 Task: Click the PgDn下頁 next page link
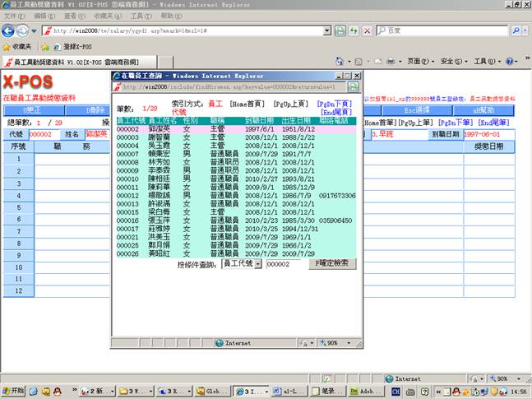click(335, 104)
